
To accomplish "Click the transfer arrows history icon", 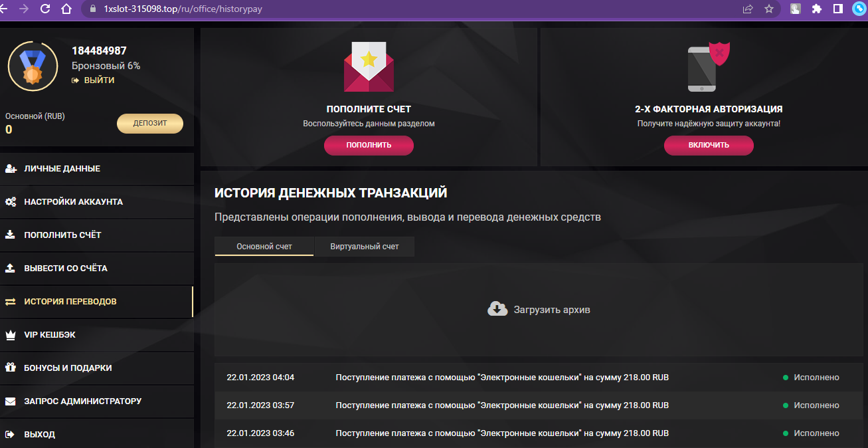I will [x=10, y=302].
